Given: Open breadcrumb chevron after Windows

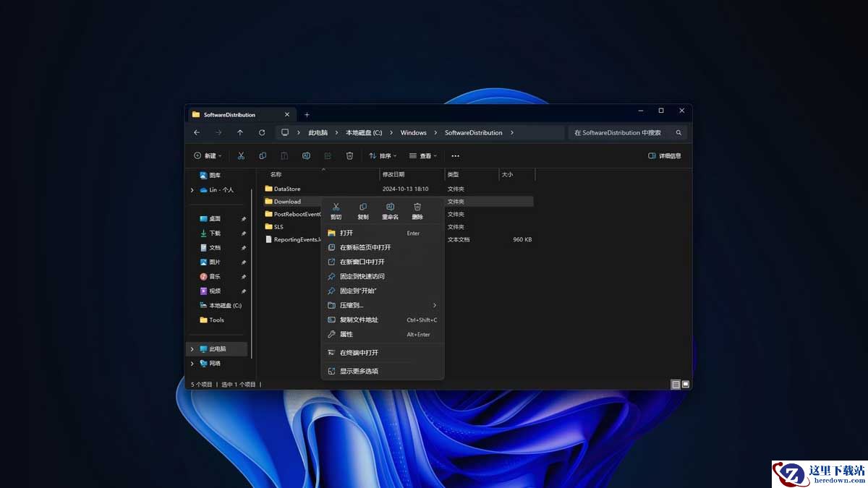Looking at the screenshot, I should pos(435,133).
